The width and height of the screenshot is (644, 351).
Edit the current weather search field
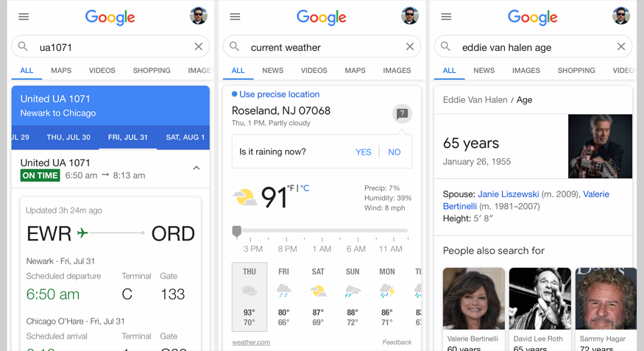click(x=322, y=47)
